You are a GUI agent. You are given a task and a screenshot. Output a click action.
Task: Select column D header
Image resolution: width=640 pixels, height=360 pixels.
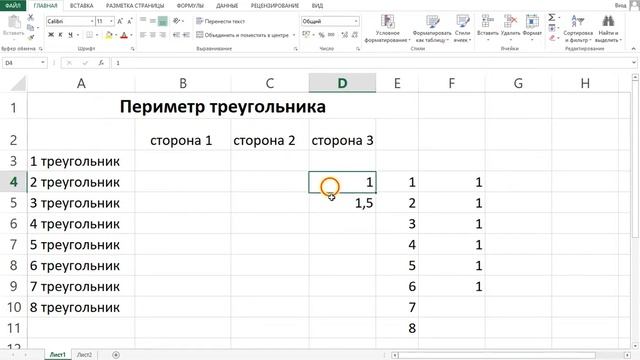click(x=342, y=83)
